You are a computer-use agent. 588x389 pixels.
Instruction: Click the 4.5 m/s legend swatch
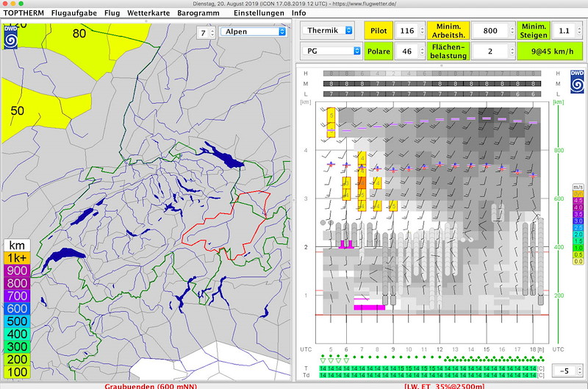[x=578, y=201]
